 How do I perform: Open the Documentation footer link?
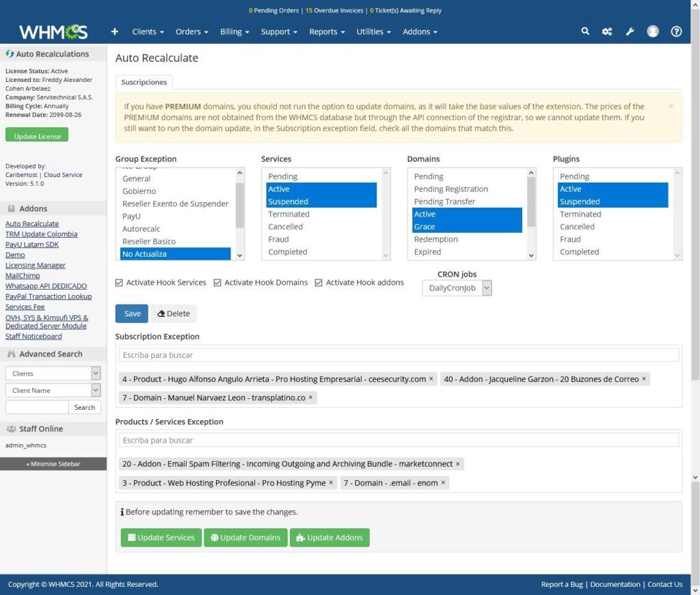615,584
